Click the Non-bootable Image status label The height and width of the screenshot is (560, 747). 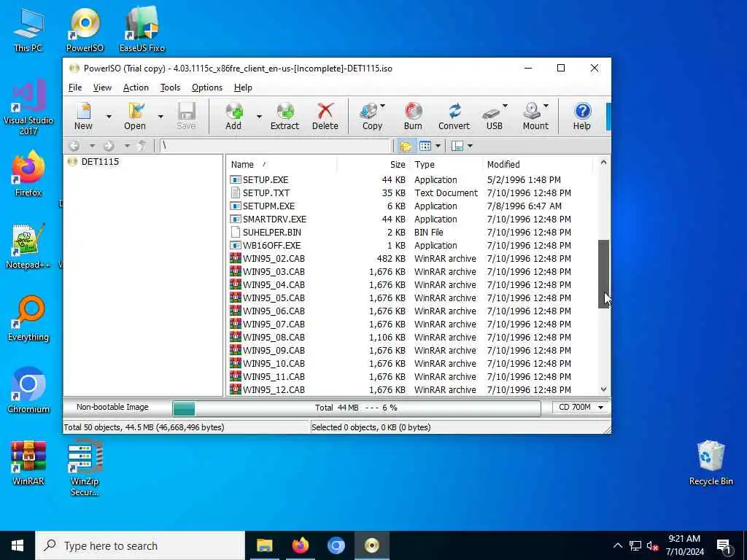tap(112, 407)
